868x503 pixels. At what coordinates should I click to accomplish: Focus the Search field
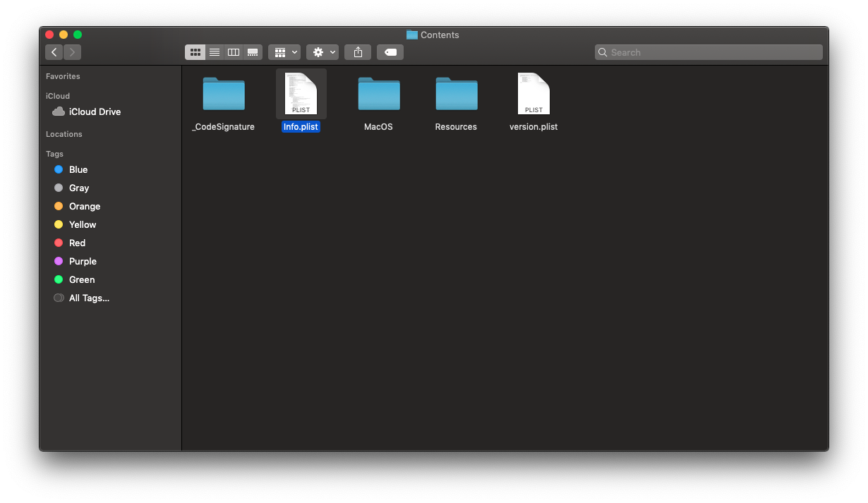pos(709,52)
